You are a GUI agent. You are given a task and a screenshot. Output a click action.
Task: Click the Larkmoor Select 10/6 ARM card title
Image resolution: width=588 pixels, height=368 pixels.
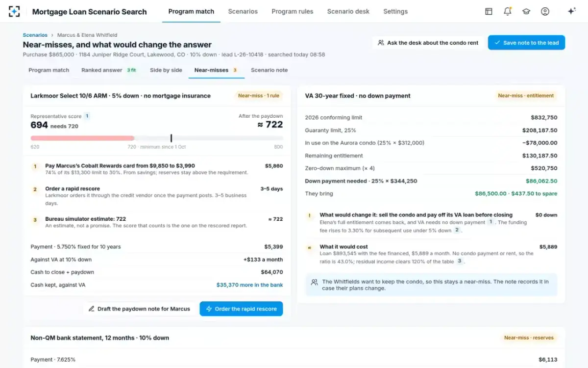click(x=121, y=96)
